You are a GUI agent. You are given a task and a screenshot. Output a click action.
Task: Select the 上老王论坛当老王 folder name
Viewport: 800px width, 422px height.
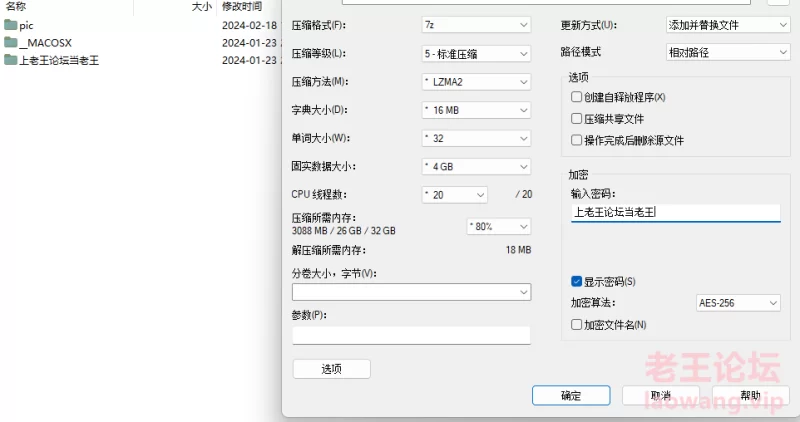point(59,60)
